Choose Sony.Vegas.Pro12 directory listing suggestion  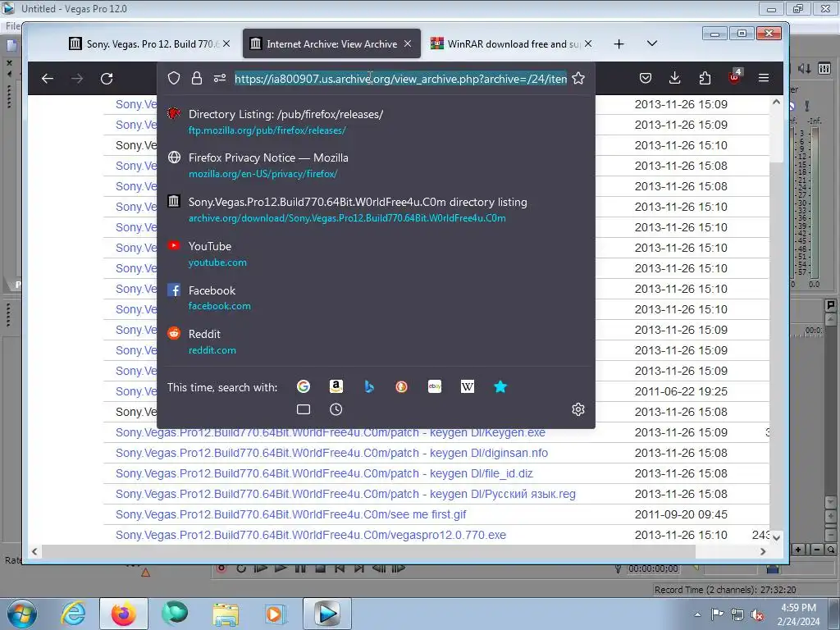[x=376, y=209]
